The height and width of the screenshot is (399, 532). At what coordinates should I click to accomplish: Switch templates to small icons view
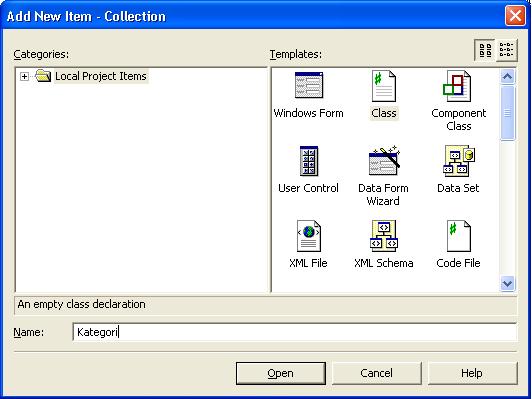(507, 50)
